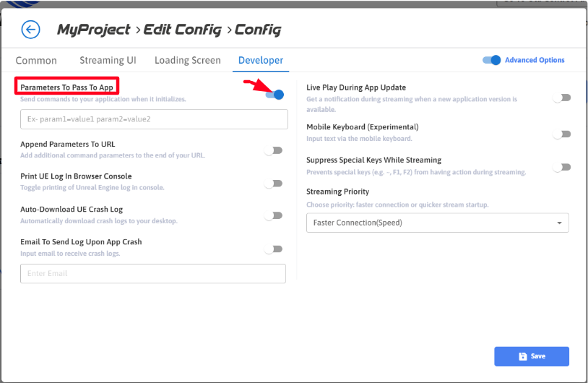Toggle Mobile Keyboard (Experimental) switch
Image resolution: width=588 pixels, height=383 pixels.
pos(561,134)
